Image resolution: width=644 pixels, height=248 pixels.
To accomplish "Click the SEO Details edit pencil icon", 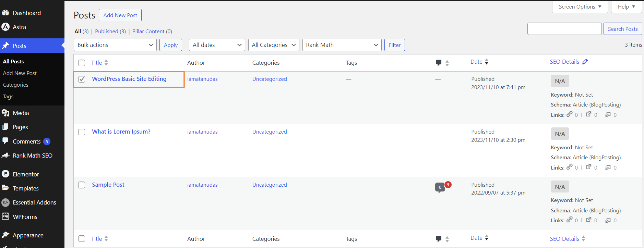I will pos(585,62).
